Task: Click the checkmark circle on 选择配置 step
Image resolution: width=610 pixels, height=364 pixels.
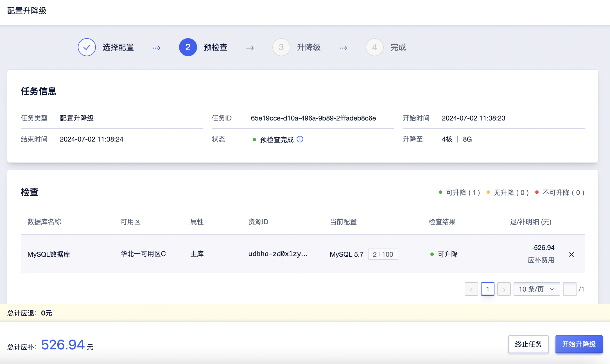Action: pos(87,47)
